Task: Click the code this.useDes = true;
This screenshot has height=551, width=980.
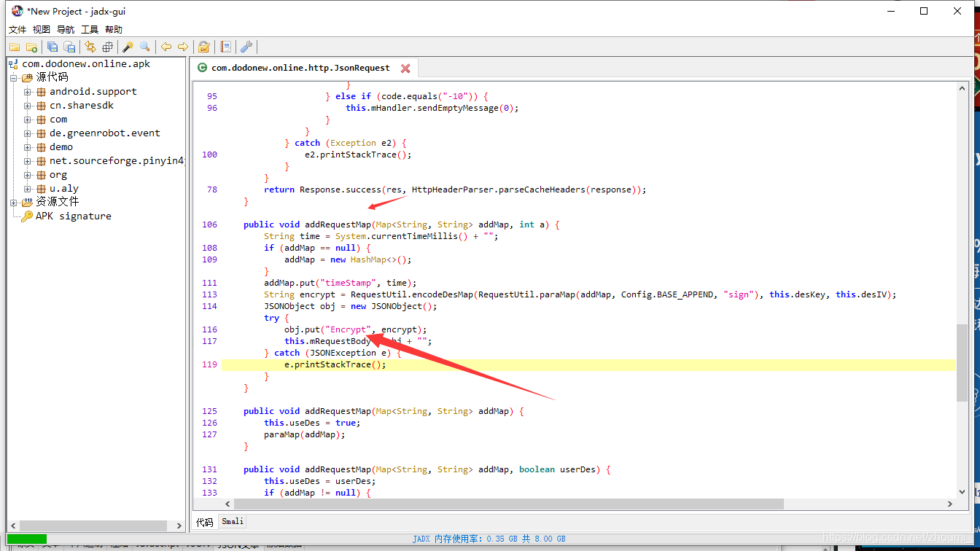Action: point(312,423)
